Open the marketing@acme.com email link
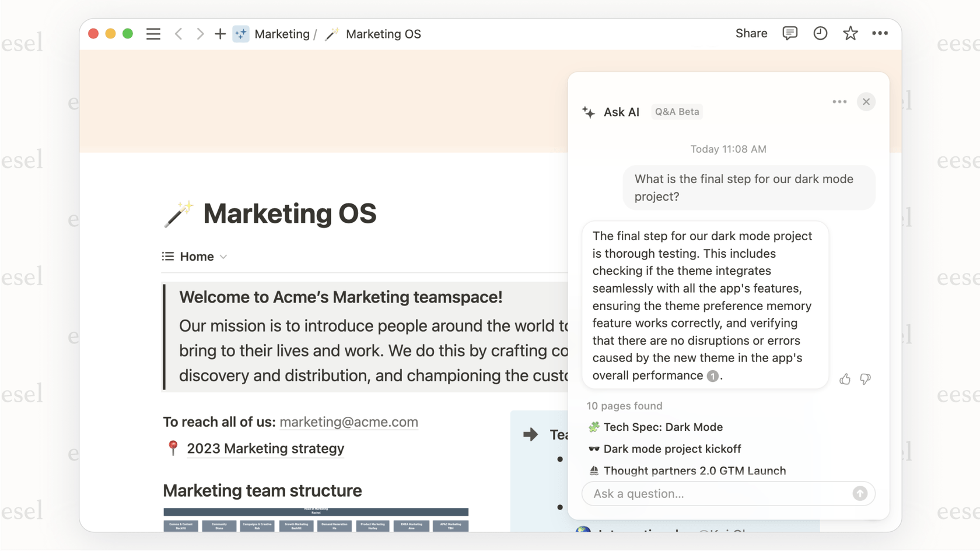The height and width of the screenshot is (551, 980). [x=348, y=422]
